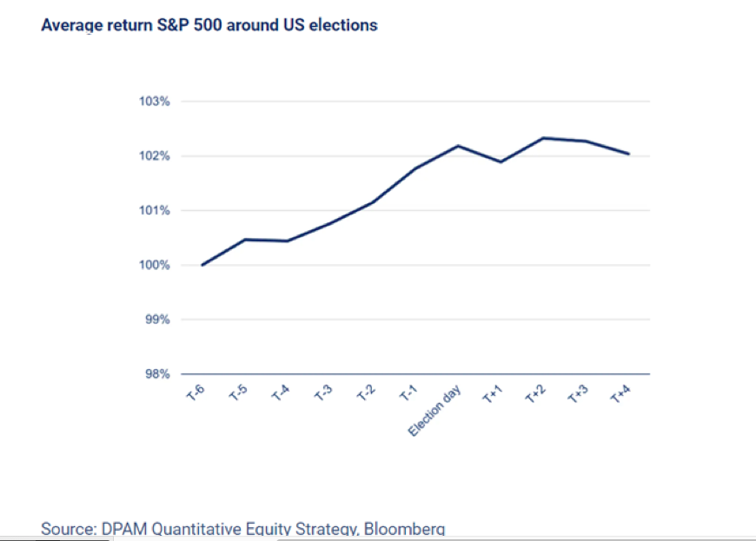The height and width of the screenshot is (541, 756).
Task: Select the Election day axis label
Action: tap(437, 411)
